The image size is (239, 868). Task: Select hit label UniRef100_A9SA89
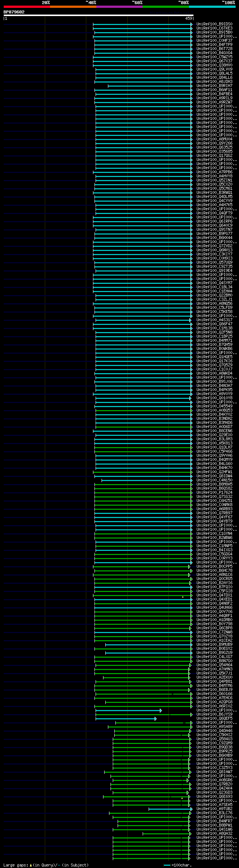(214, 727)
